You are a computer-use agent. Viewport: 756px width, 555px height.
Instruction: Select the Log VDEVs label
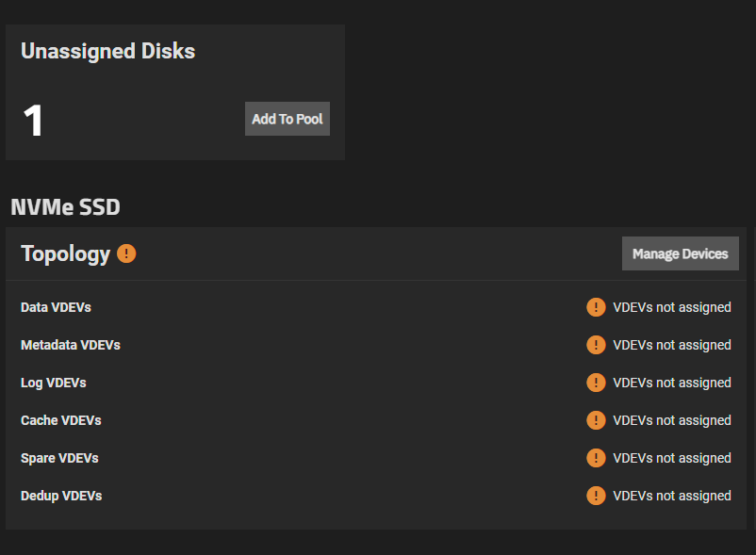[x=54, y=383]
